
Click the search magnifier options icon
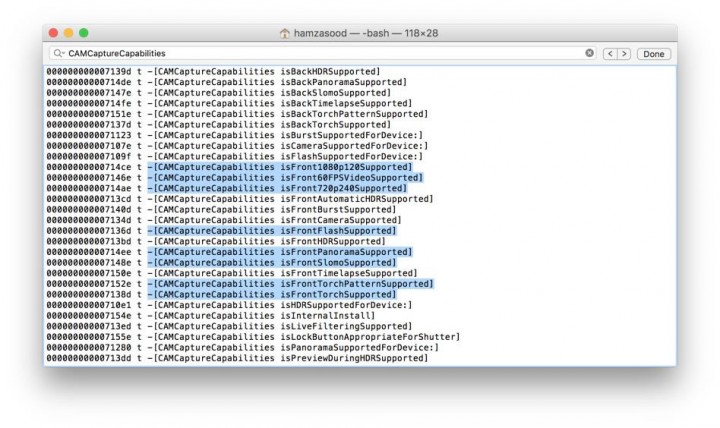point(57,53)
